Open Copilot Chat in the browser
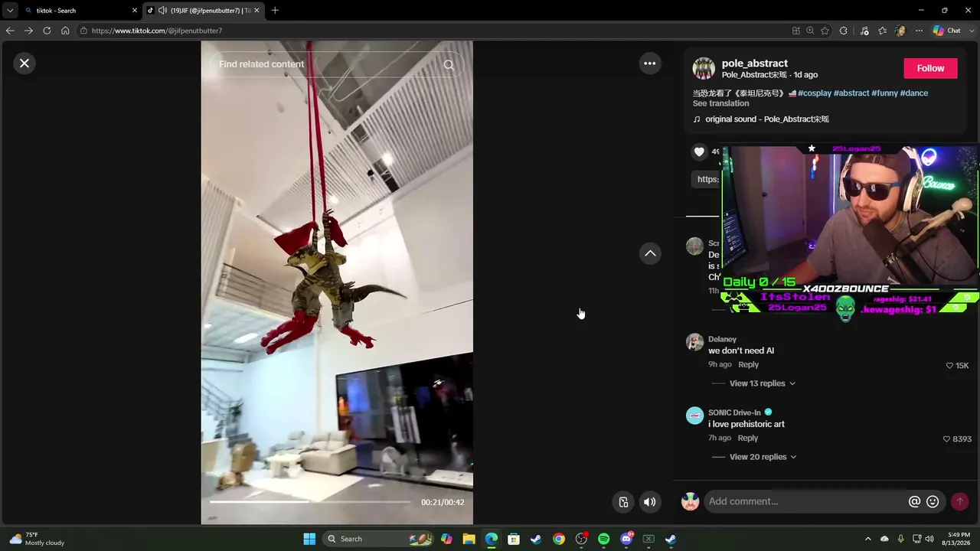This screenshot has height=551, width=980. tap(946, 31)
